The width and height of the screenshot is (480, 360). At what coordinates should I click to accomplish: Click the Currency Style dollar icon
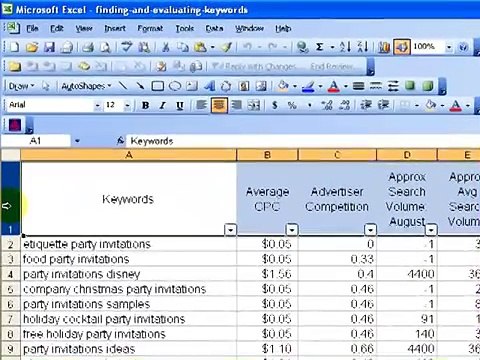[x=275, y=105]
